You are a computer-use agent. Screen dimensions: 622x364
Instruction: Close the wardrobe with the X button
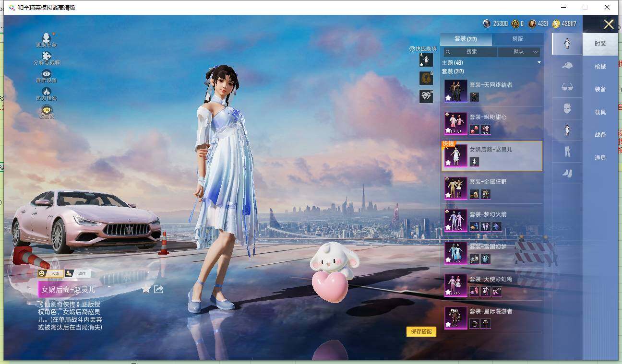click(x=609, y=24)
